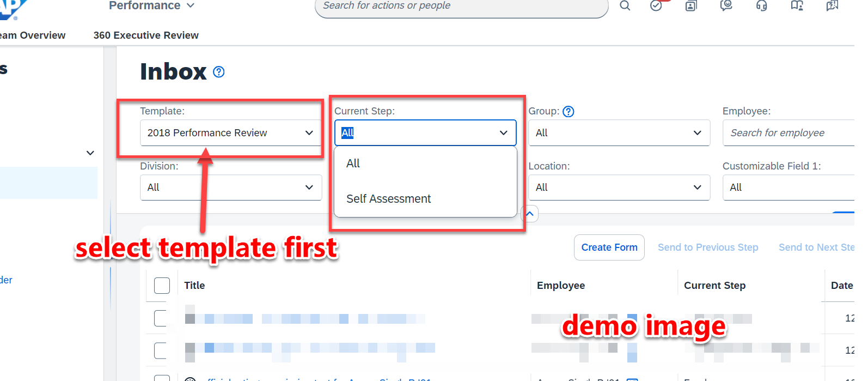Close the Current Step dropdown field
The height and width of the screenshot is (381, 868).
[x=425, y=133]
